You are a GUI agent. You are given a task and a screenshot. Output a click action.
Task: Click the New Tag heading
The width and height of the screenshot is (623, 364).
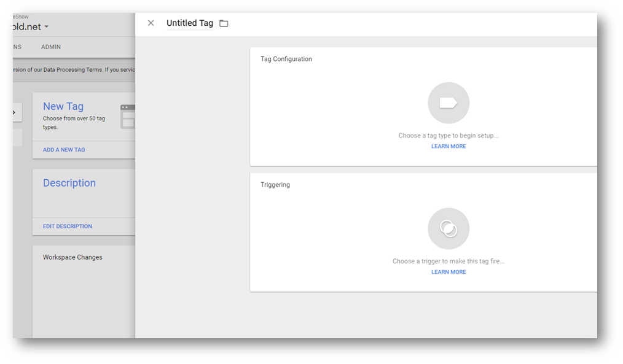coord(63,106)
